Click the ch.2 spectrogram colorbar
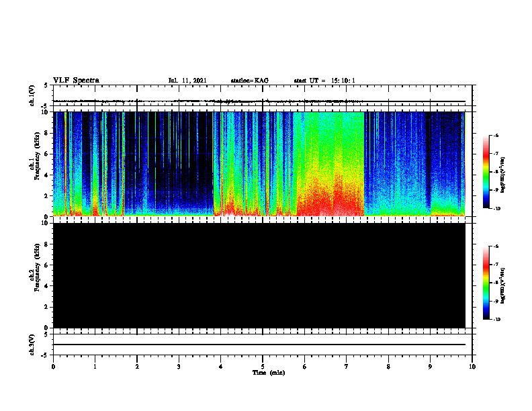The width and height of the screenshot is (532, 411). point(486,283)
